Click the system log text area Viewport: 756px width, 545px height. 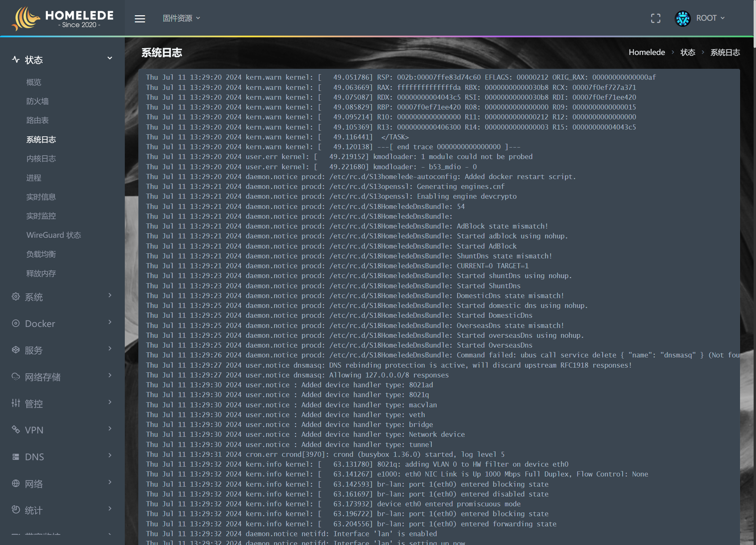click(439, 307)
